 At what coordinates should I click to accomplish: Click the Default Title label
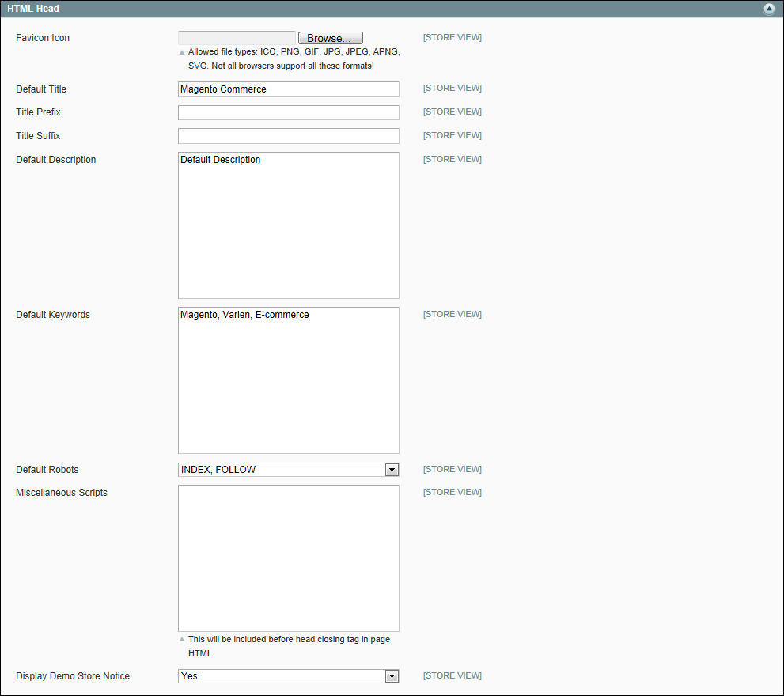pyautogui.click(x=41, y=89)
